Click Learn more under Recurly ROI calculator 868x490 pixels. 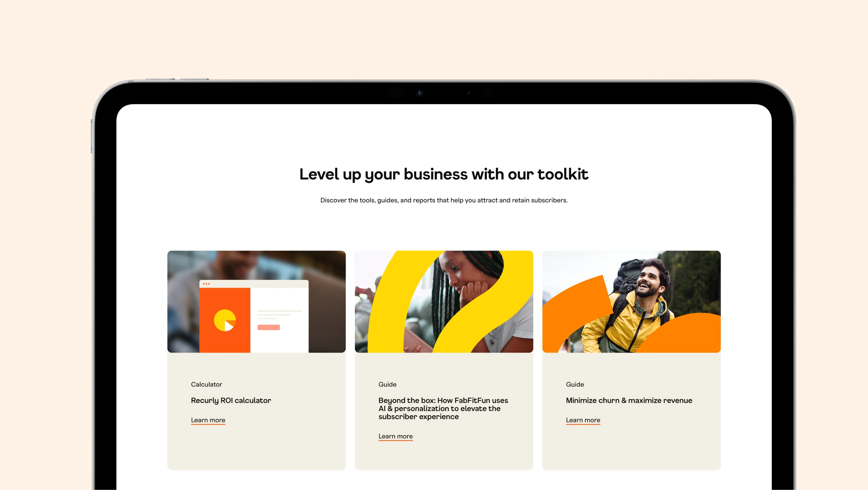click(x=208, y=420)
